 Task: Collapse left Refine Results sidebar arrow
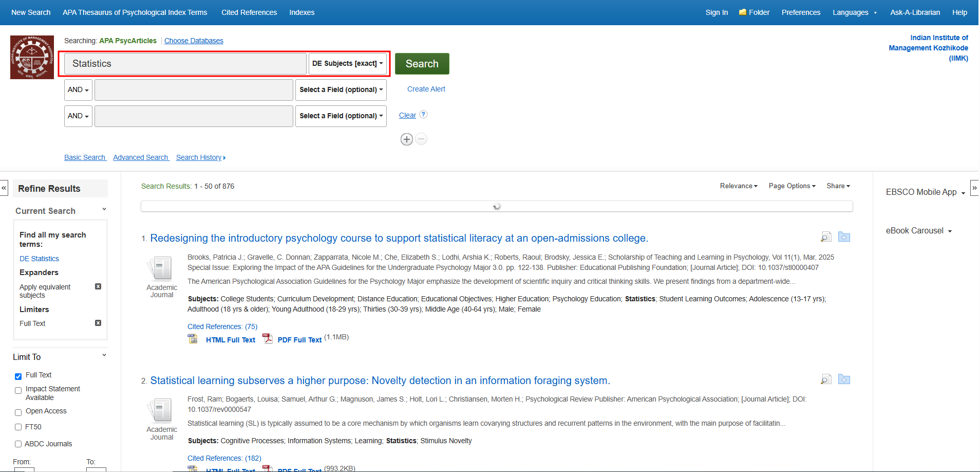(x=4, y=188)
